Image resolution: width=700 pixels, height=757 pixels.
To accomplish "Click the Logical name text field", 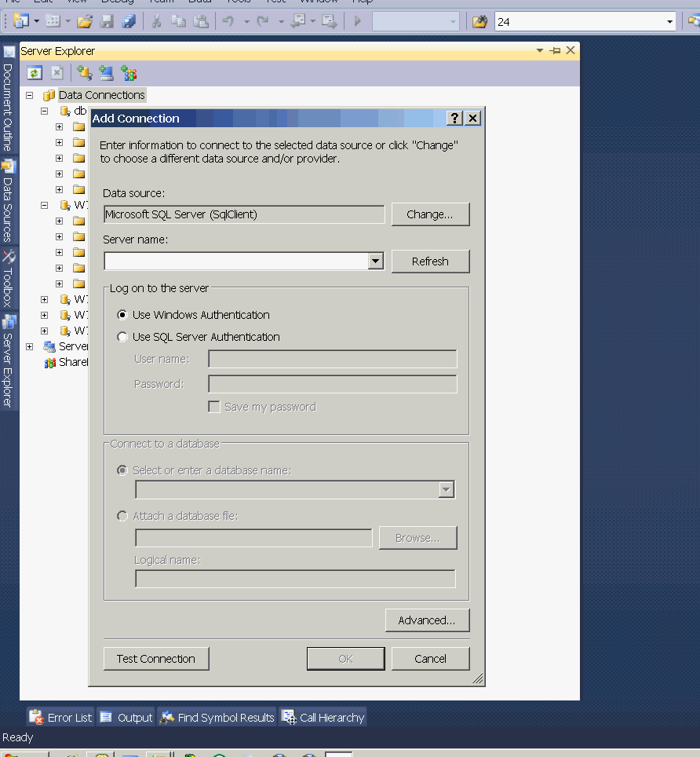I will tap(295, 579).
